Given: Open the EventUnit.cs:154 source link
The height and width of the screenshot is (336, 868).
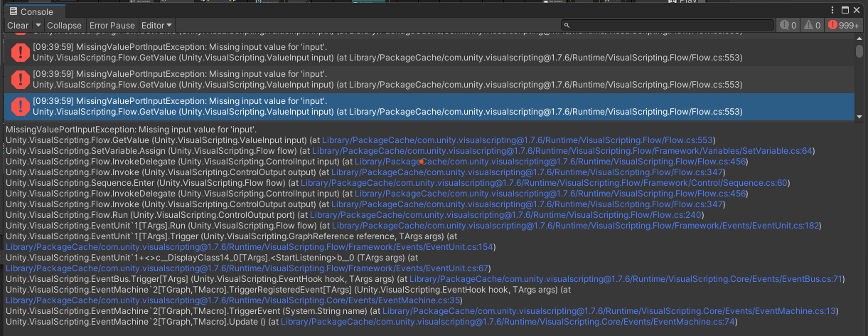Looking at the screenshot, I should click(x=250, y=247).
